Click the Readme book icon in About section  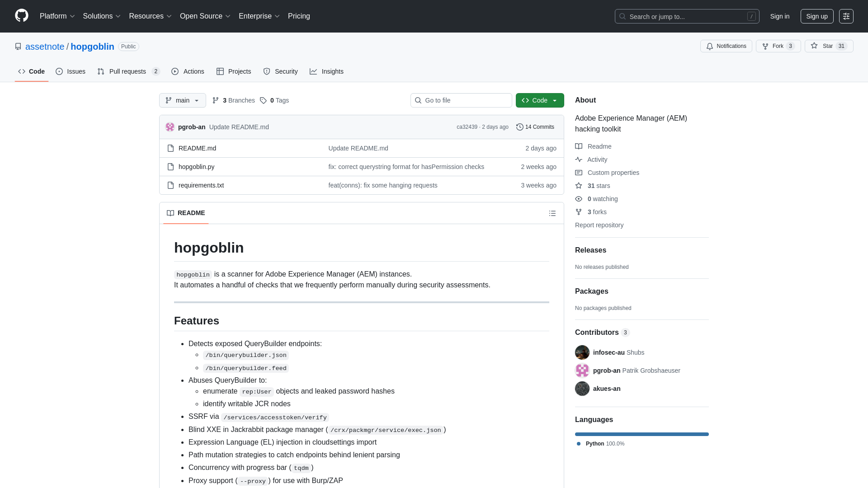coord(579,146)
